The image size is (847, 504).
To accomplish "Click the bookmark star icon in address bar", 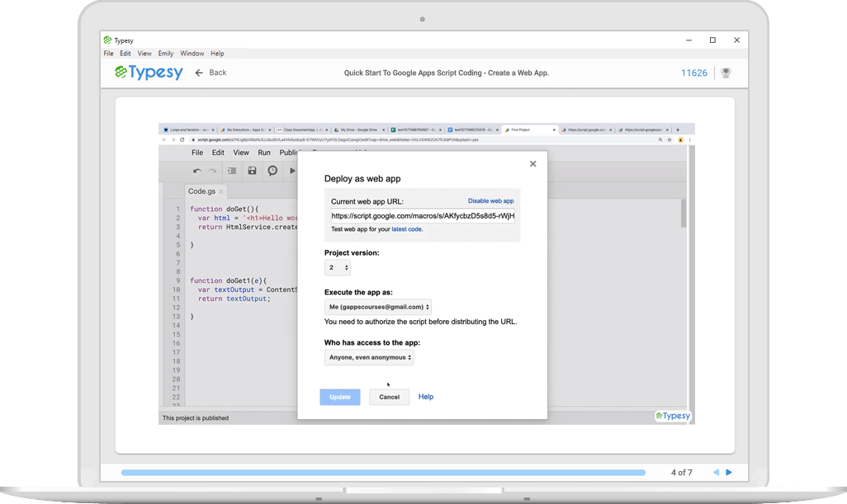I will click(x=670, y=139).
